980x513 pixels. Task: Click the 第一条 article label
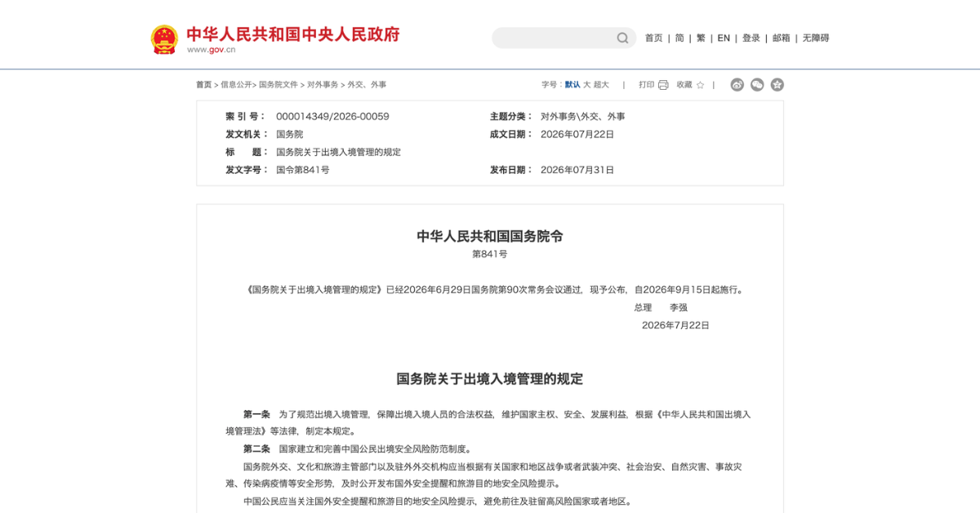tap(256, 415)
